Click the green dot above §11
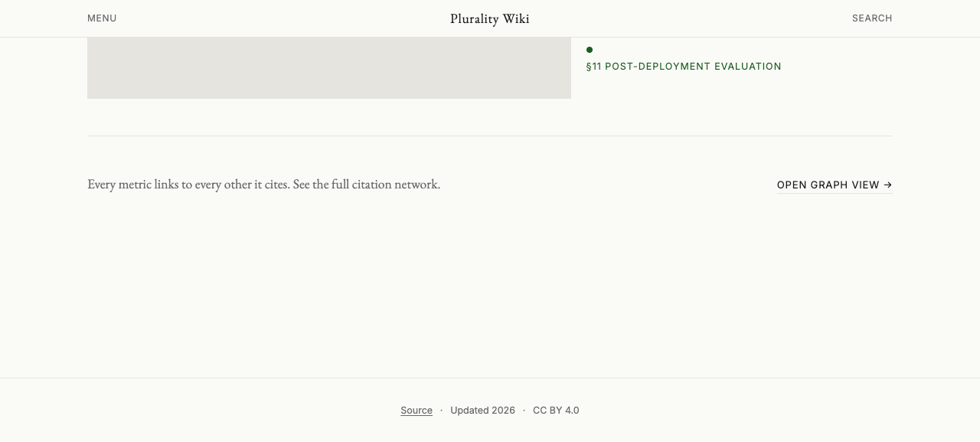Screen dimensions: 980x442 coord(590,50)
